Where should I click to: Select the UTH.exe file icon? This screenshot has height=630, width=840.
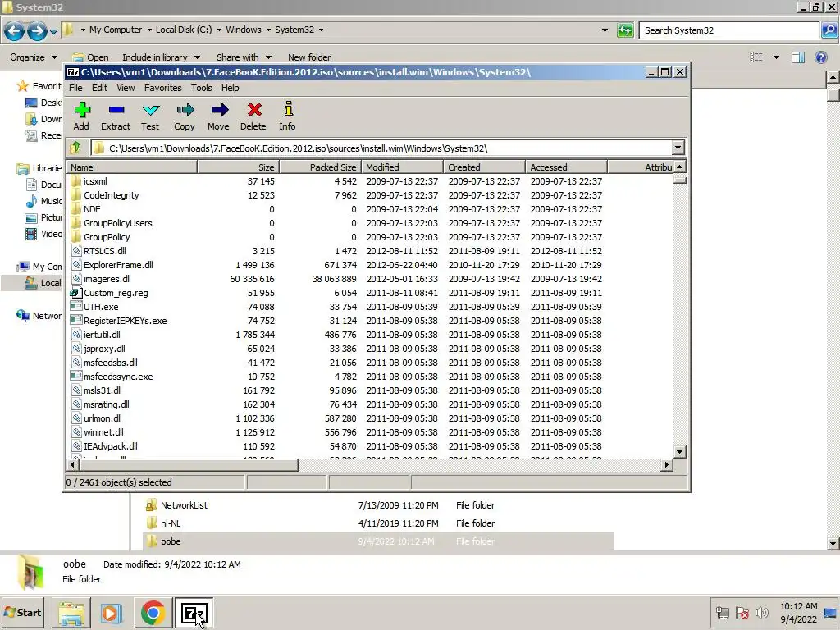(x=76, y=307)
